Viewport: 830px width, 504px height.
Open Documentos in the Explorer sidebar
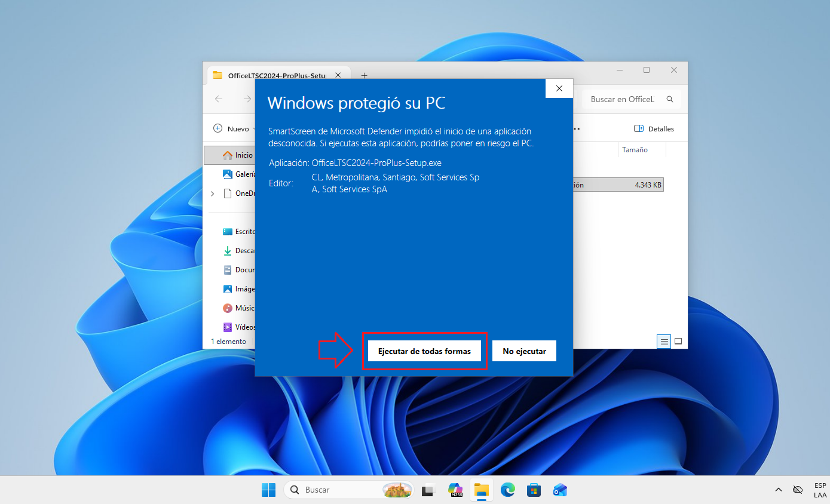pos(239,269)
